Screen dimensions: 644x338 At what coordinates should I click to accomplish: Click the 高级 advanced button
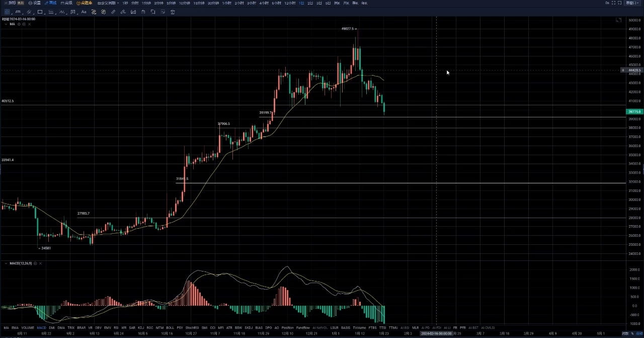click(x=66, y=3)
